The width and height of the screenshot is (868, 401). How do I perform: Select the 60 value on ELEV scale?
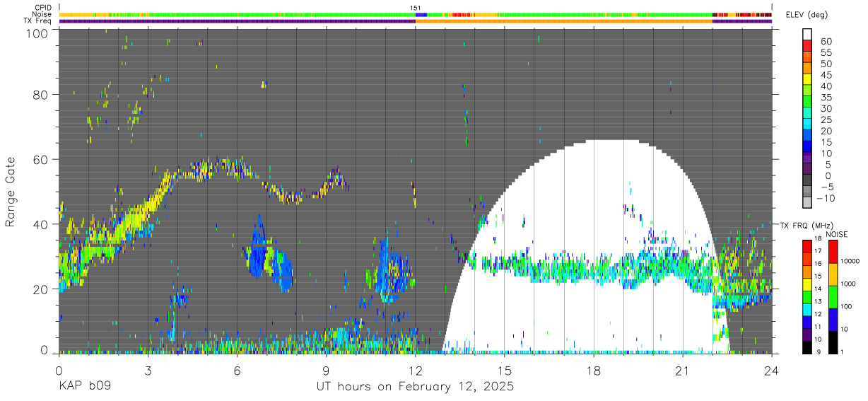coord(825,41)
